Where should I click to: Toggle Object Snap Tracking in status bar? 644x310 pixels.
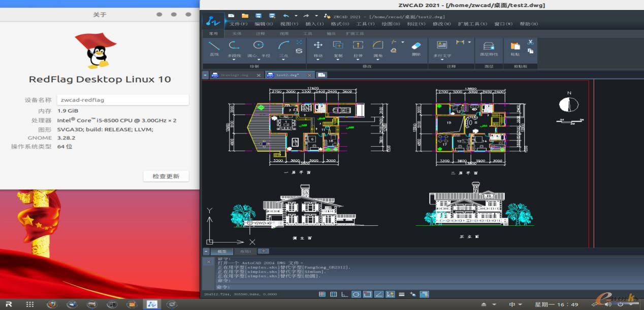379,294
